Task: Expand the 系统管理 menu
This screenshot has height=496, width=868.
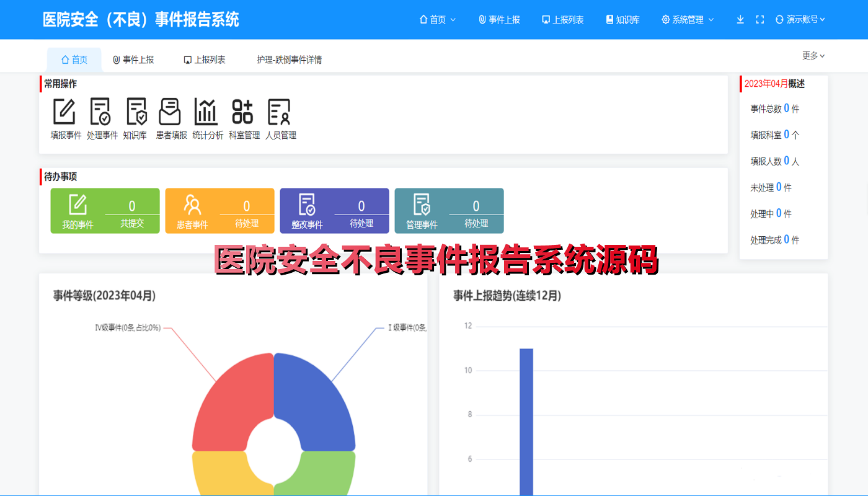Action: tap(687, 19)
